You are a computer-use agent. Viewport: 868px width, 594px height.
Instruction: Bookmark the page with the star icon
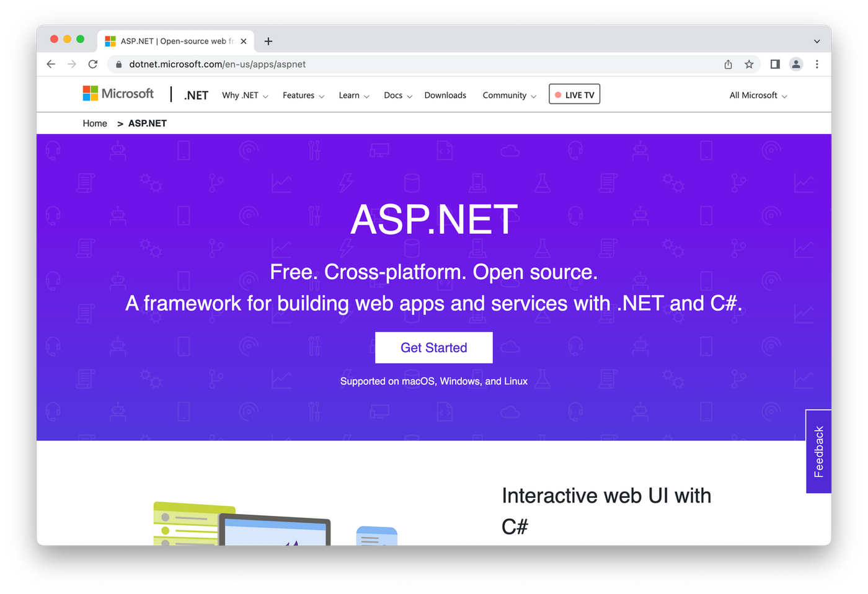coord(749,64)
